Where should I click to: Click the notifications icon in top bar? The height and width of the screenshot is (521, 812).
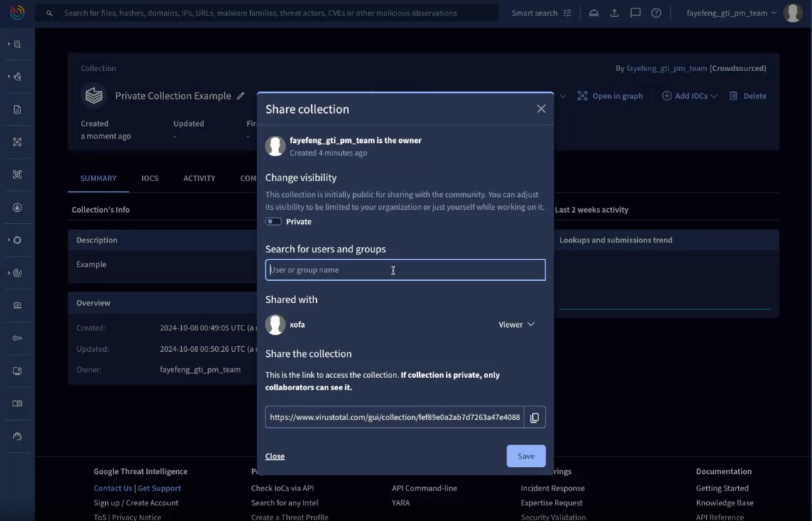594,13
